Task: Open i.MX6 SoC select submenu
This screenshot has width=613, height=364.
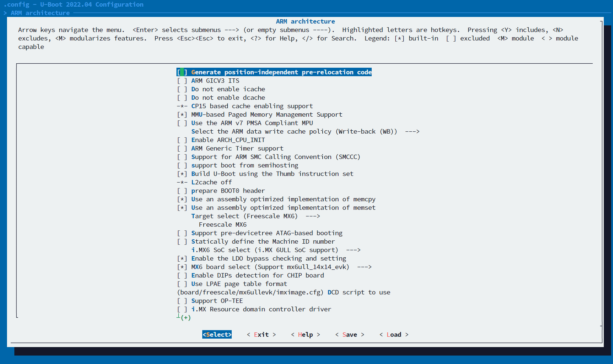Action: (x=276, y=250)
